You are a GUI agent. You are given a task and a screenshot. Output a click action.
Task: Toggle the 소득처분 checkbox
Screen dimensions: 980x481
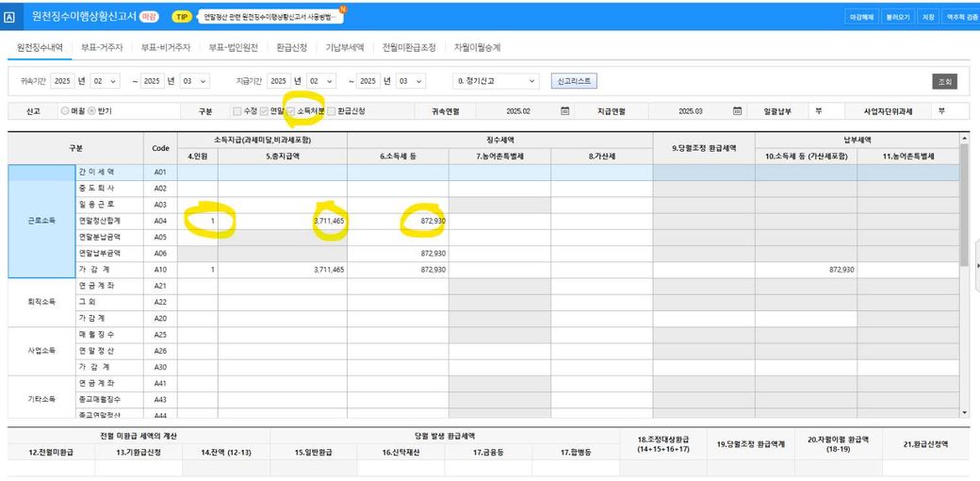[290, 110]
